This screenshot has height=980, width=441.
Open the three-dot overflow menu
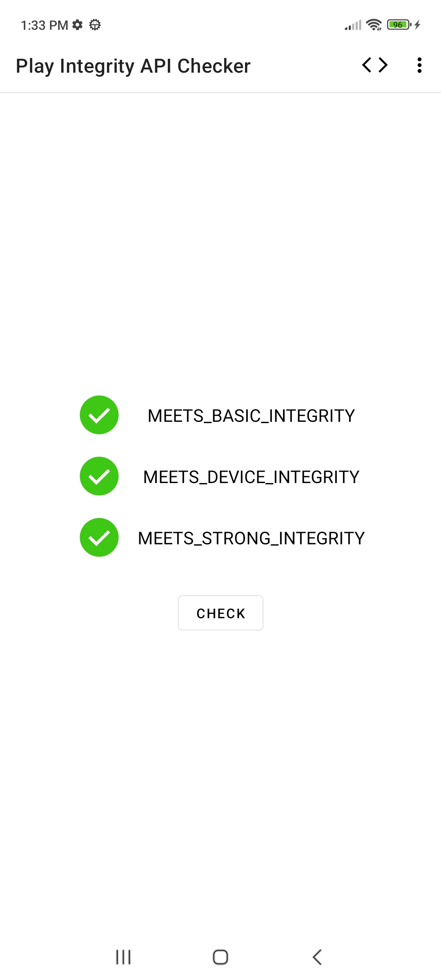pos(419,65)
